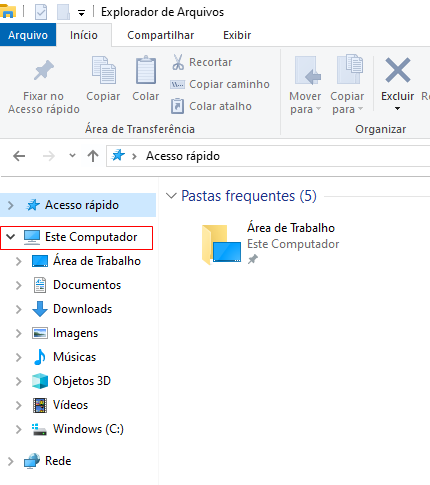The height and width of the screenshot is (485, 430).
Task: Switch to the Início ribbon tab
Action: pyautogui.click(x=84, y=35)
